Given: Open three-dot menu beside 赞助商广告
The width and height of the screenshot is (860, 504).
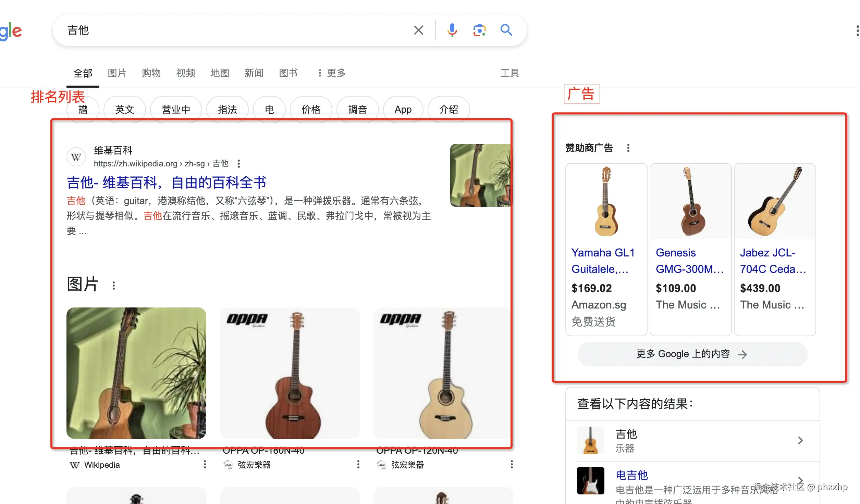Looking at the screenshot, I should coord(628,148).
